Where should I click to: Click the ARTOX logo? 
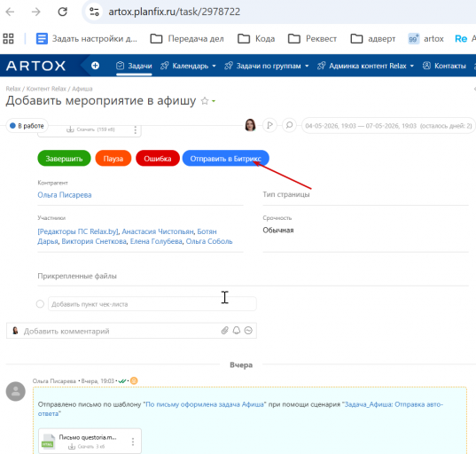coord(35,66)
